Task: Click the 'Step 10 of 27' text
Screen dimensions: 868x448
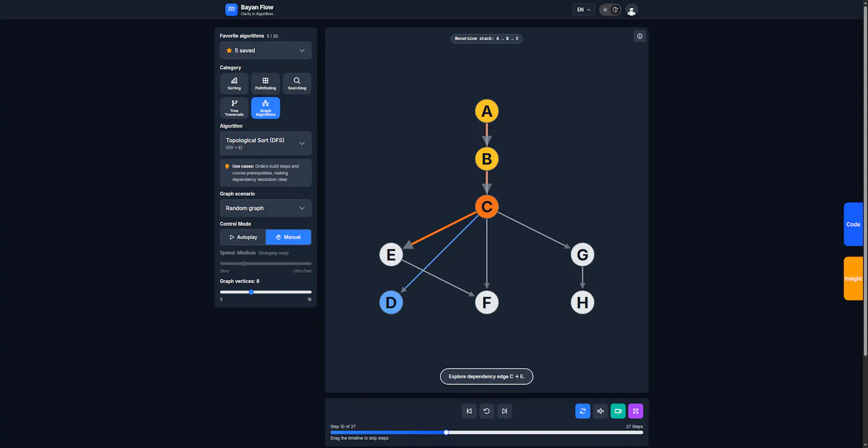Action: pyautogui.click(x=343, y=427)
